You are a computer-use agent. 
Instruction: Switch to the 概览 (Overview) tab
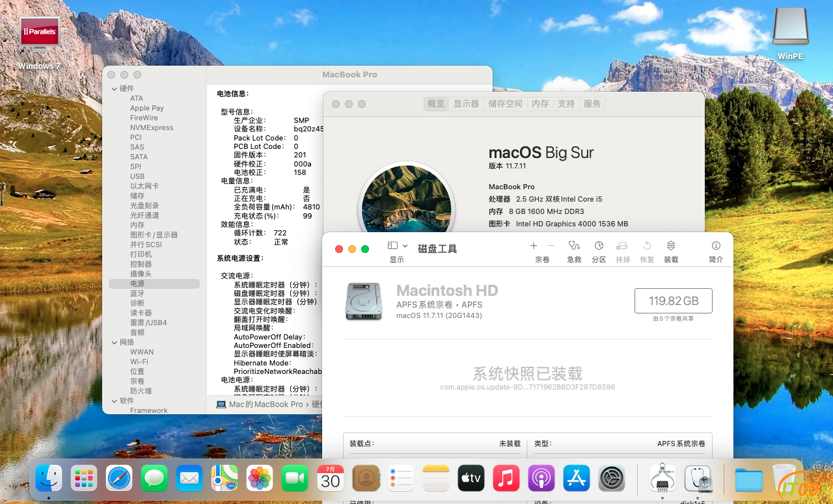436,104
